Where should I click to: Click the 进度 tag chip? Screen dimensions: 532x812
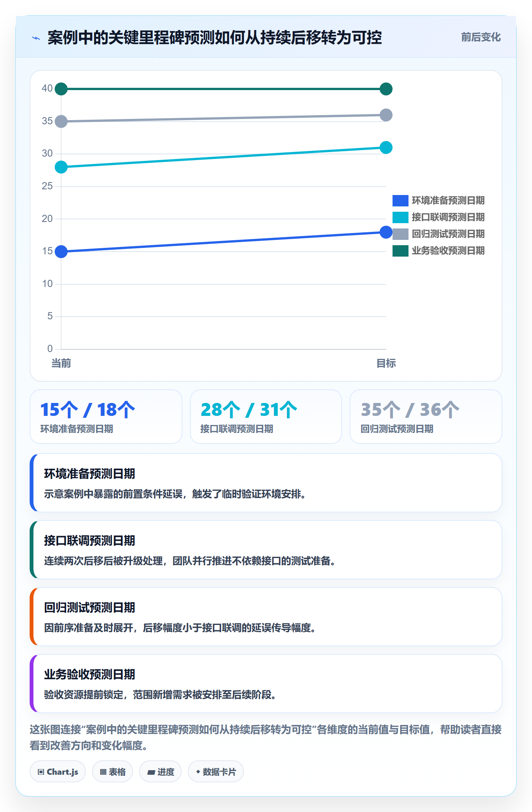pyautogui.click(x=160, y=772)
